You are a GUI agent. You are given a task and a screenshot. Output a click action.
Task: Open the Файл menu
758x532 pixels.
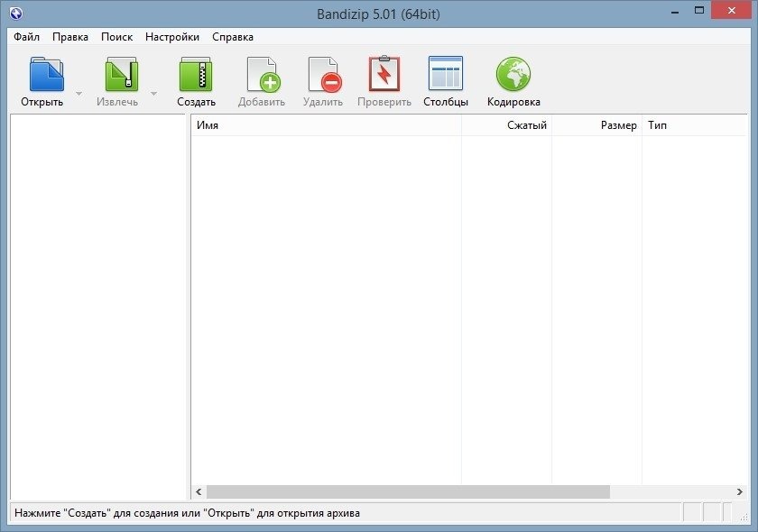tap(26, 37)
